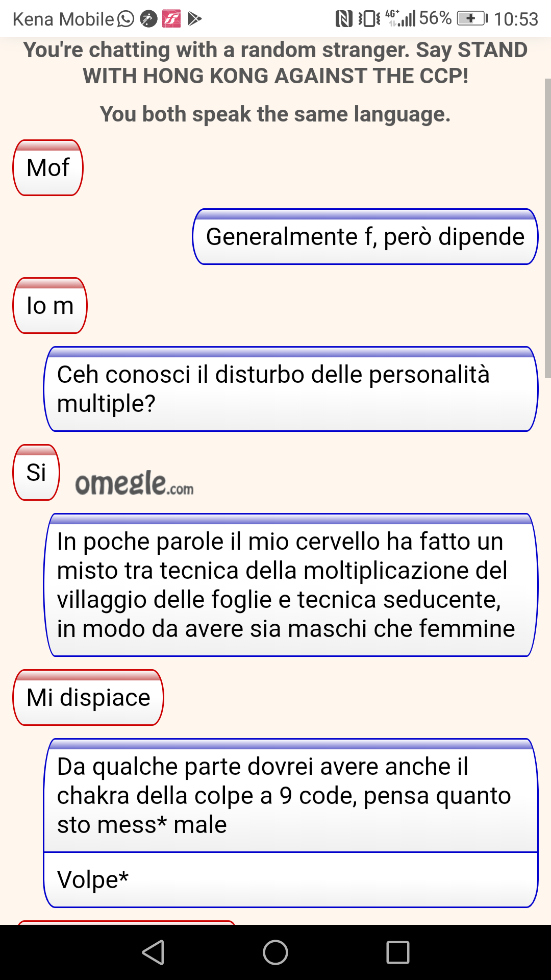Image resolution: width=551 pixels, height=980 pixels.
Task: Tap the battery indicator icon
Action: [x=472, y=19]
